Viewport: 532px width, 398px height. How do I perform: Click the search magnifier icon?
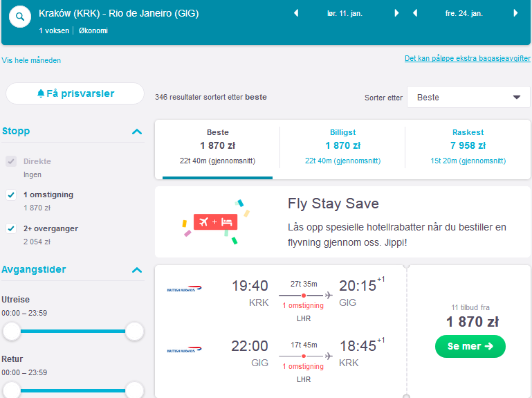(20, 17)
